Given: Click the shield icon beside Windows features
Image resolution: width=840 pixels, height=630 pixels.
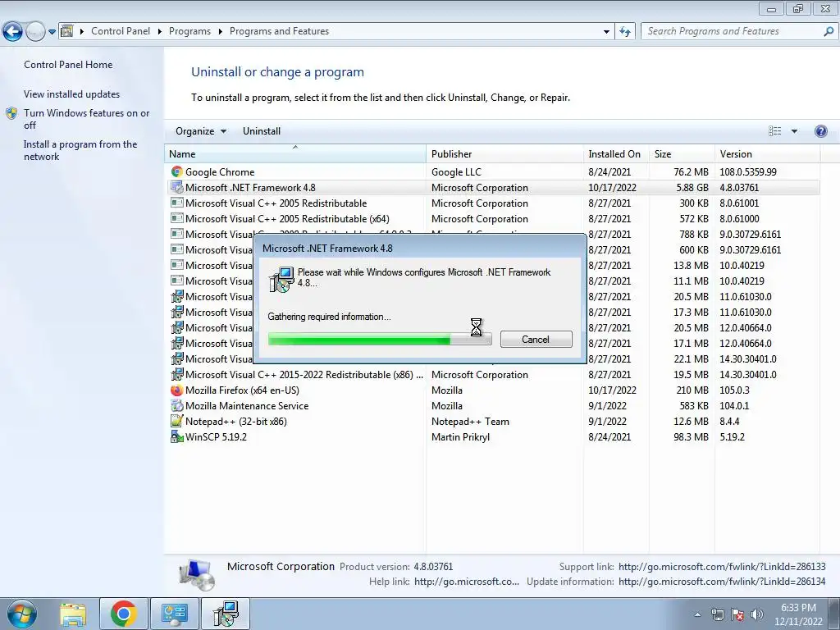Looking at the screenshot, I should [x=11, y=113].
